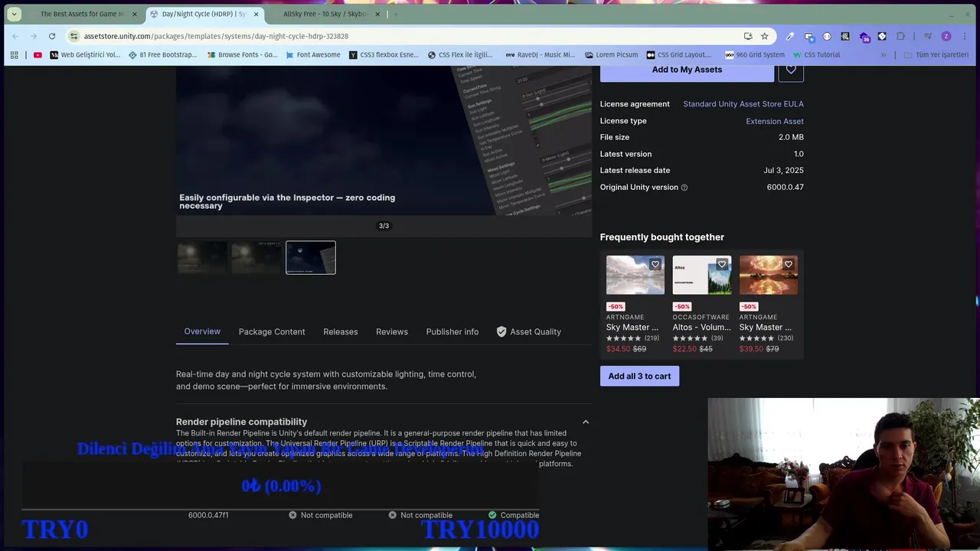
Task: Click the Add to My Assets button
Action: click(x=687, y=70)
